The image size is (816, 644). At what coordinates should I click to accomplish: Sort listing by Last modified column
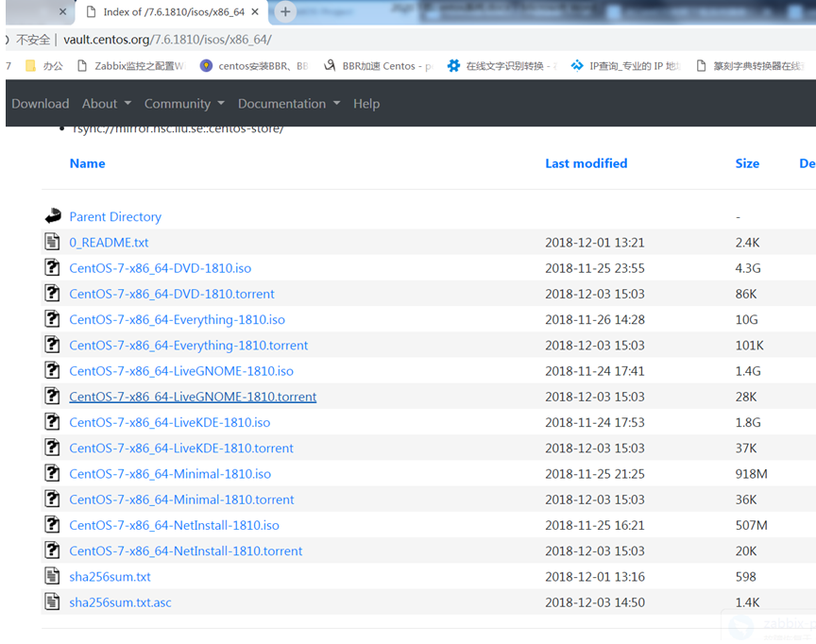(586, 163)
